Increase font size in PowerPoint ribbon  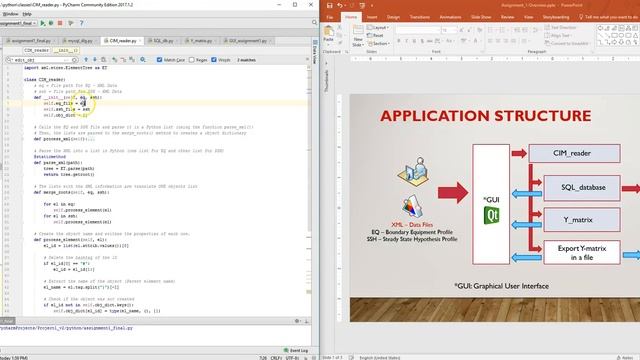point(462,30)
